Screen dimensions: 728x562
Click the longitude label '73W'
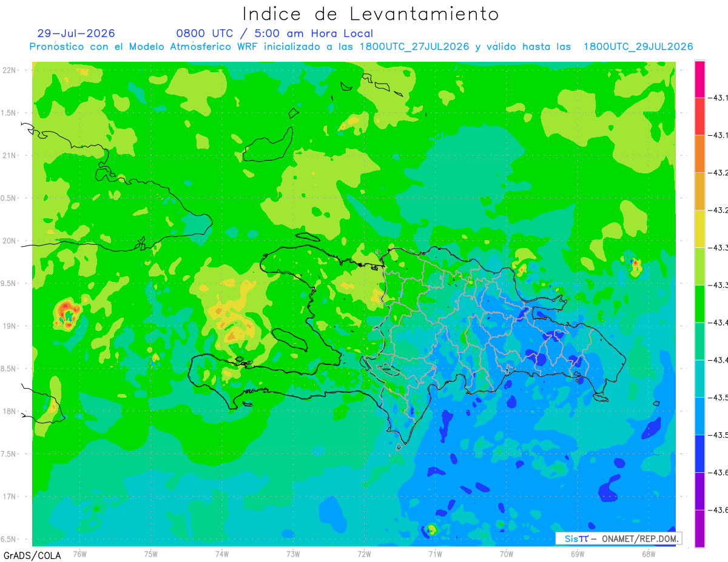pyautogui.click(x=293, y=554)
